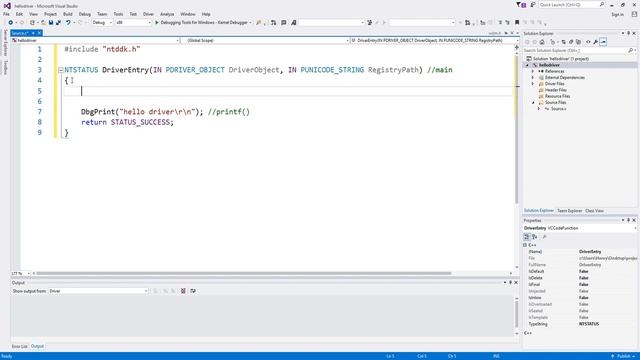Click Solution Explorer Show All Files icon
640x360 pixels.
click(578, 42)
